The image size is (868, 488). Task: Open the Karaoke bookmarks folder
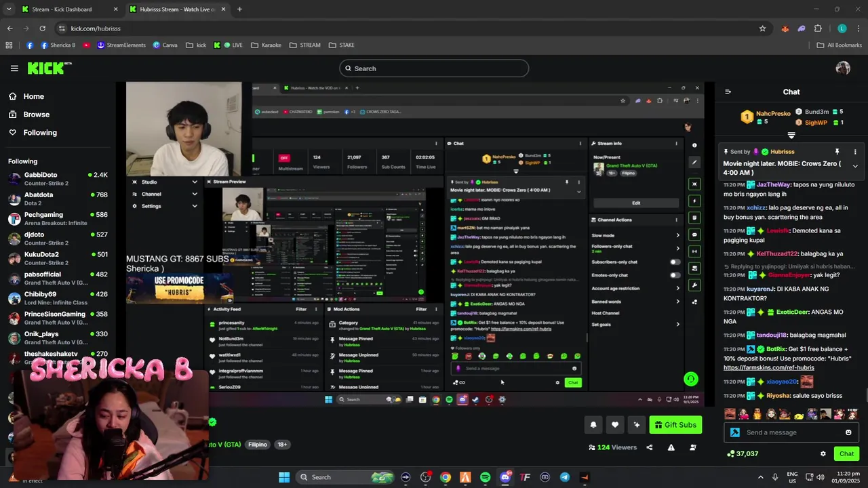(x=266, y=45)
